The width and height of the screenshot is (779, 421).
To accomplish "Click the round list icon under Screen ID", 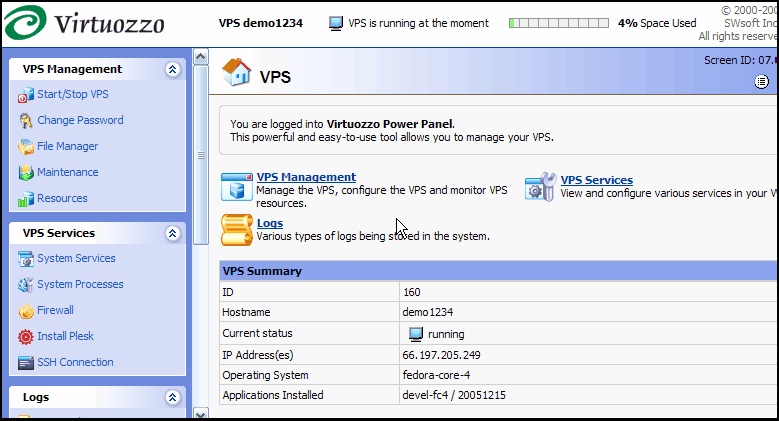I will click(x=761, y=82).
